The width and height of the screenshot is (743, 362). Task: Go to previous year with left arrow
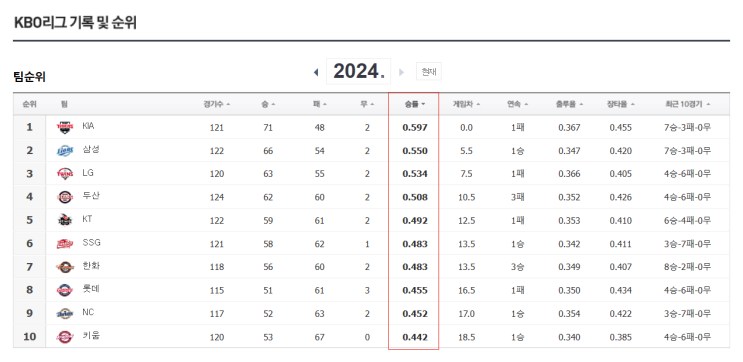point(316,72)
